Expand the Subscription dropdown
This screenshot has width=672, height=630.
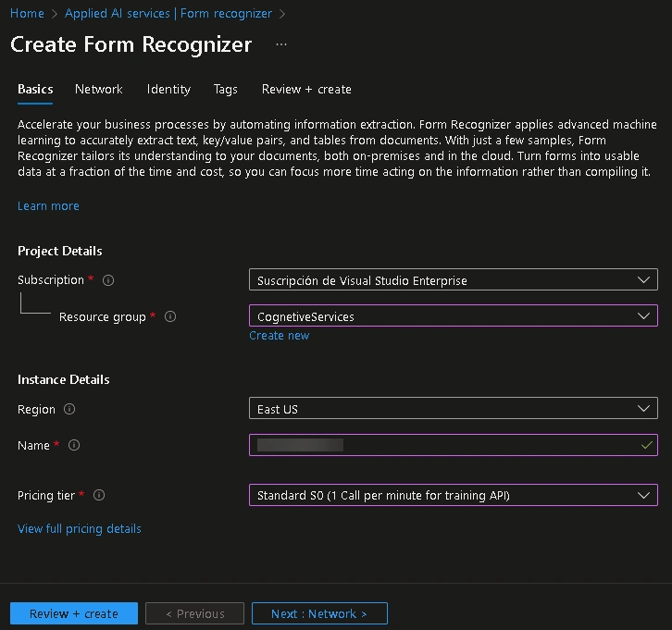454,279
